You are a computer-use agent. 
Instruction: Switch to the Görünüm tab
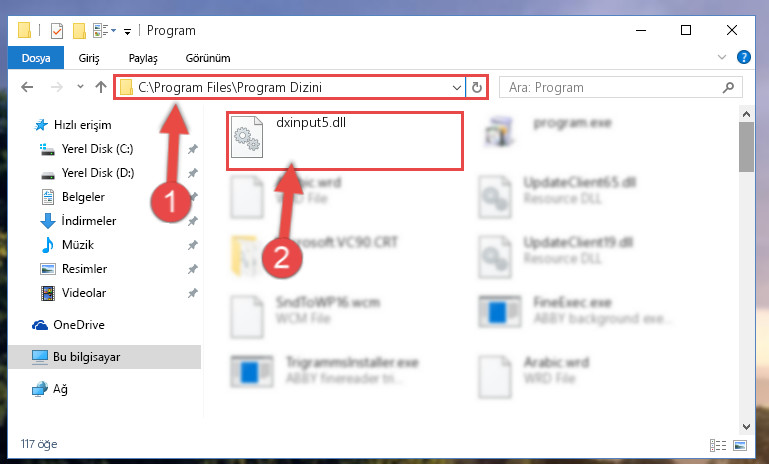(x=208, y=58)
